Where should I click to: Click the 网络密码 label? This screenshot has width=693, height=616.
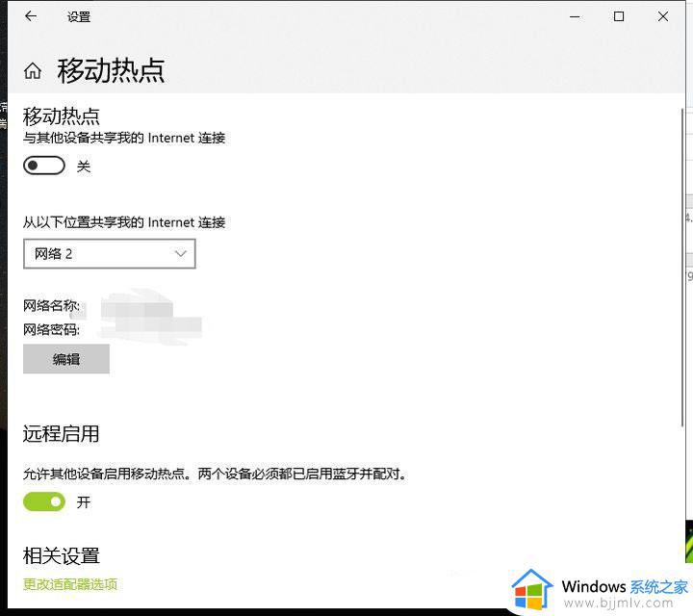[x=51, y=329]
